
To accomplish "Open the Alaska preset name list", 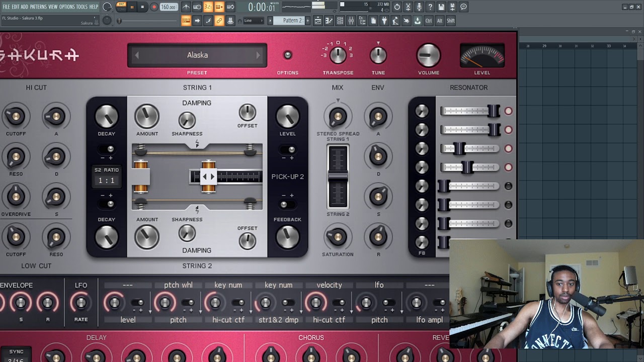I will (197, 55).
